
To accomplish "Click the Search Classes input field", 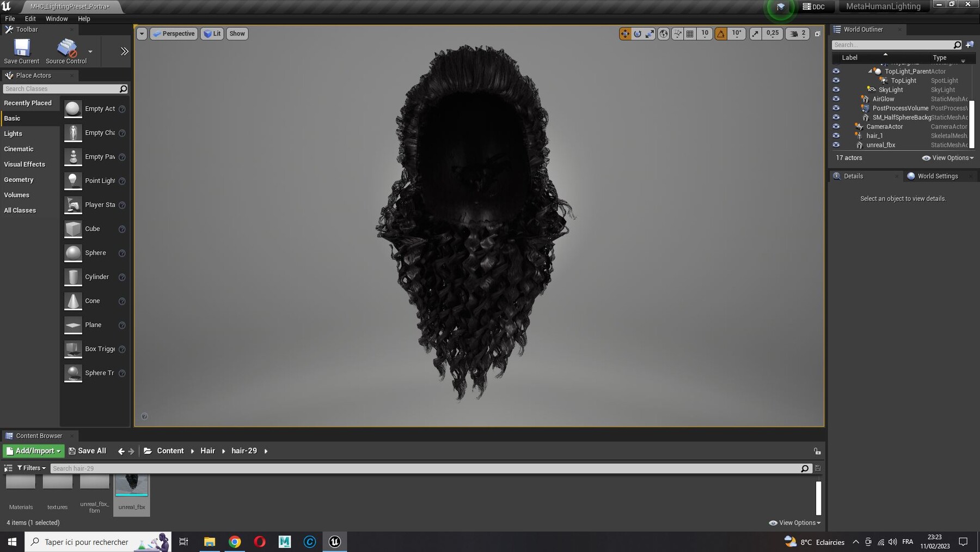I will (65, 89).
